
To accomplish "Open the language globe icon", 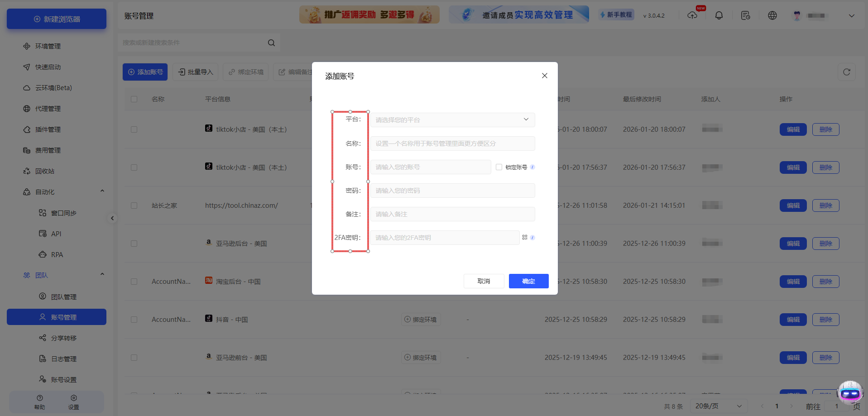I will [x=772, y=15].
